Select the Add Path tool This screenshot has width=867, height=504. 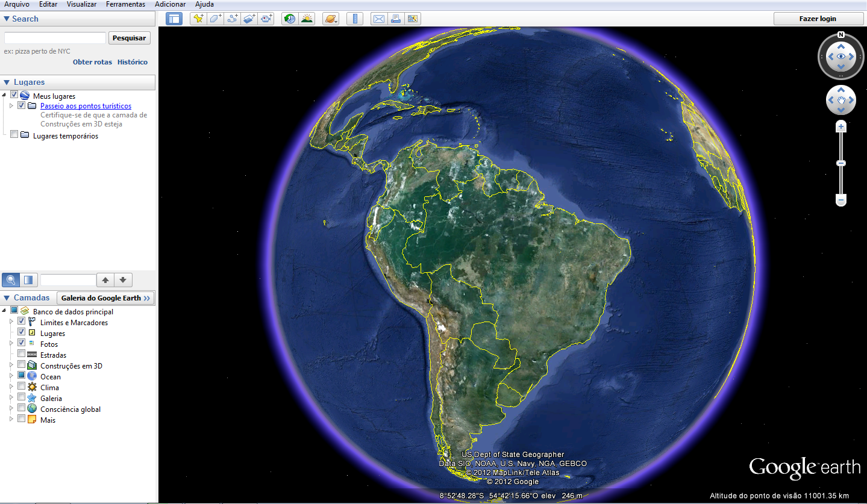click(x=232, y=19)
